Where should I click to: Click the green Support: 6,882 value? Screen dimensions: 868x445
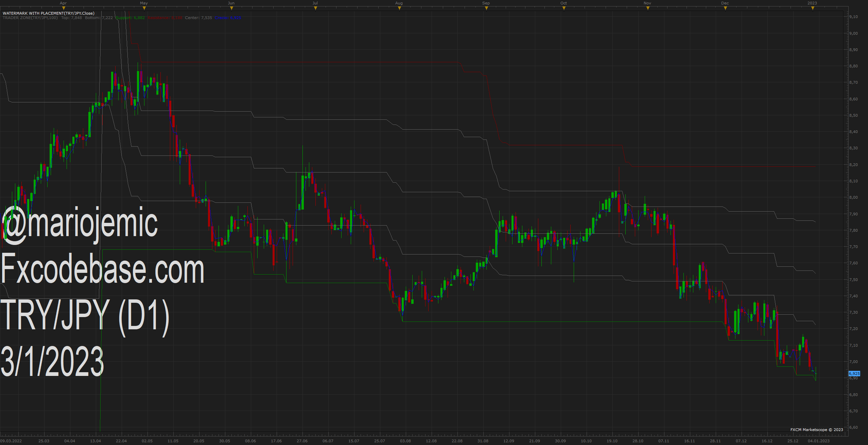[x=130, y=18]
